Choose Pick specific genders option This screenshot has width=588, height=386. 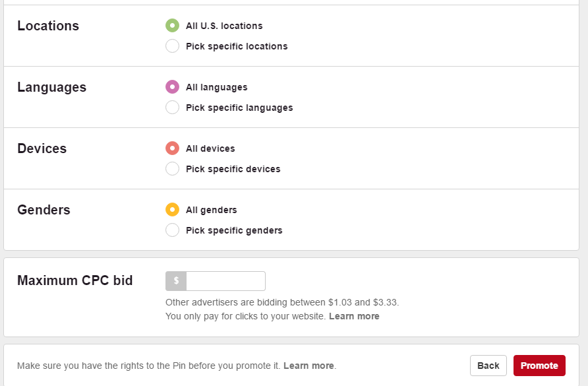(x=172, y=230)
